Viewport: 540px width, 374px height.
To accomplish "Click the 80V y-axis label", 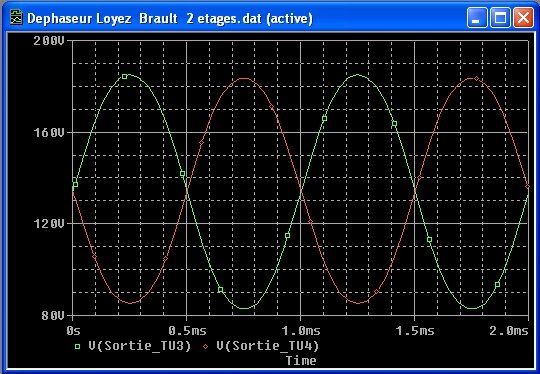I will point(53,315).
